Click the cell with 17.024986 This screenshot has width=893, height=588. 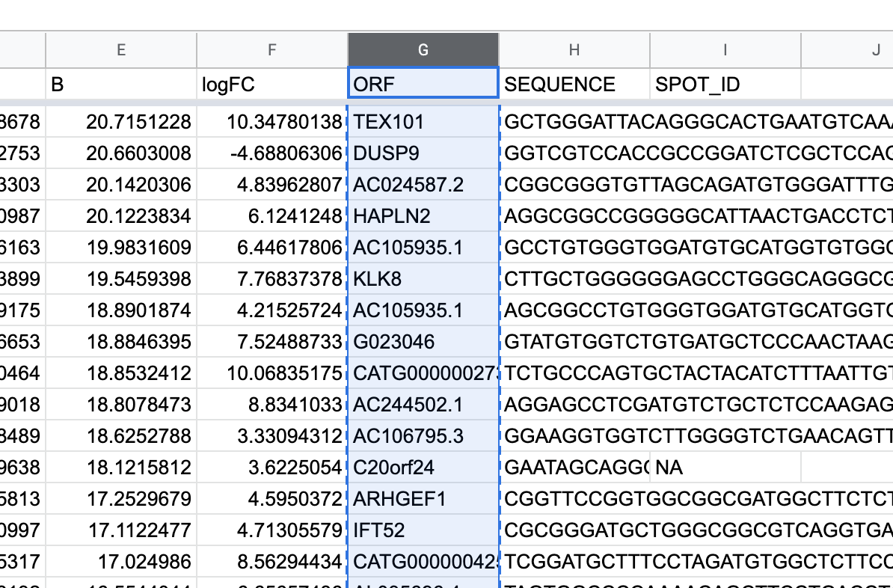[121, 561]
